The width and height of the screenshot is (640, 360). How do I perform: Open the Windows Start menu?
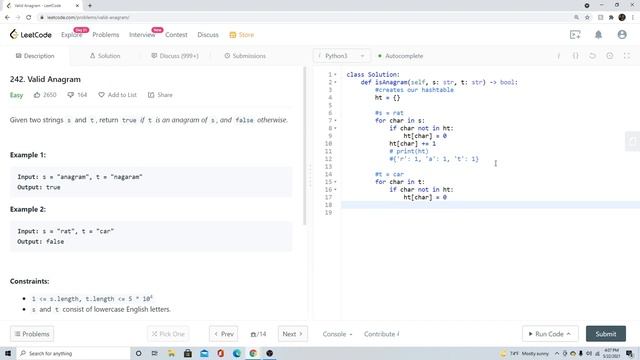[x=8, y=353]
